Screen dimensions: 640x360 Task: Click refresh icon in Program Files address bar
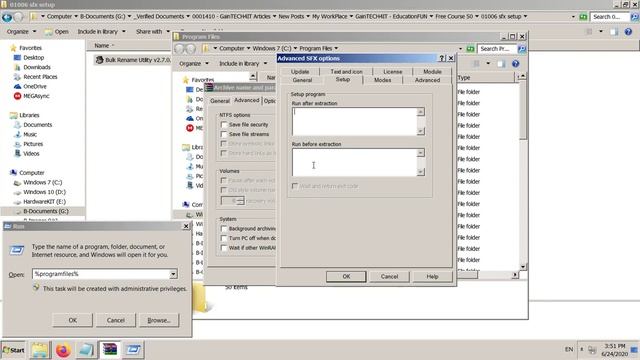point(470,49)
